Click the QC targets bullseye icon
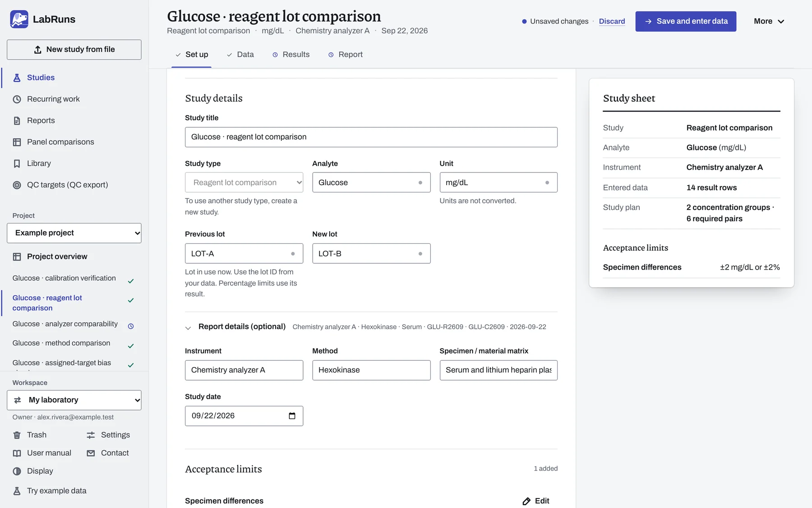 pos(17,185)
